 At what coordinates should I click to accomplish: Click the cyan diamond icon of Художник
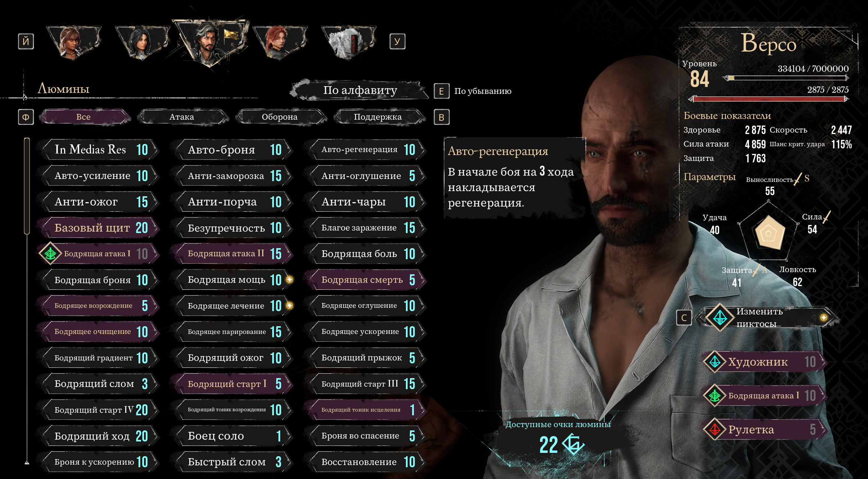click(x=715, y=362)
